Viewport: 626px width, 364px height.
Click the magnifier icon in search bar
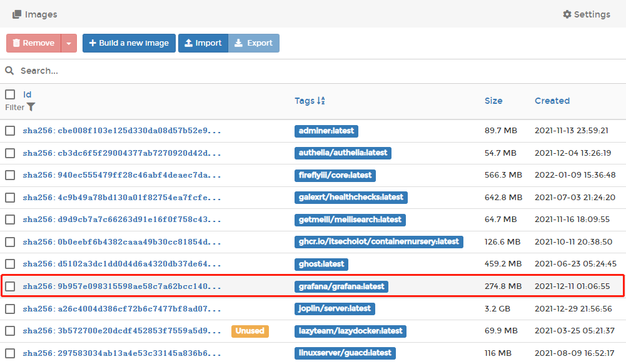coord(10,71)
